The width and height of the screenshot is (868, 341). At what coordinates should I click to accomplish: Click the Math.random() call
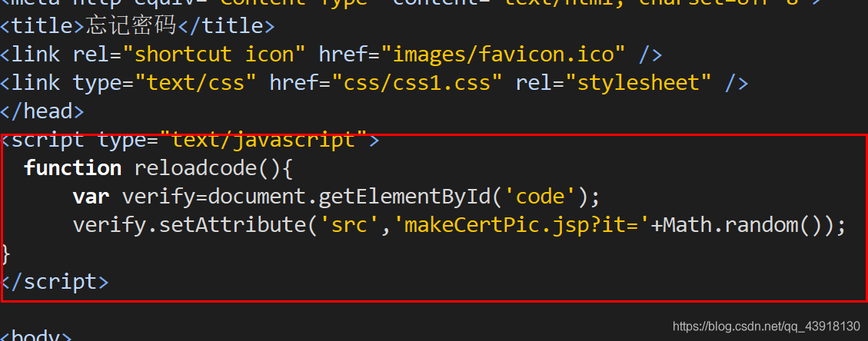(742, 225)
